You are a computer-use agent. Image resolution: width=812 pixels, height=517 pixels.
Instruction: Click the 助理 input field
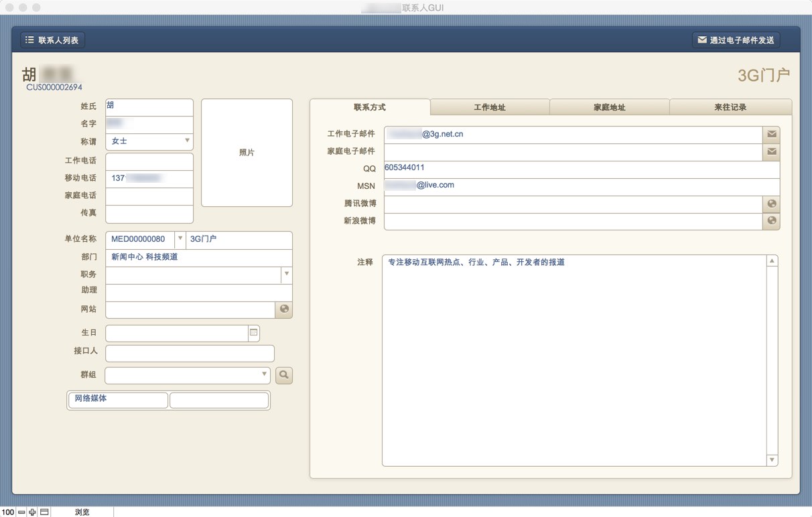tap(199, 292)
